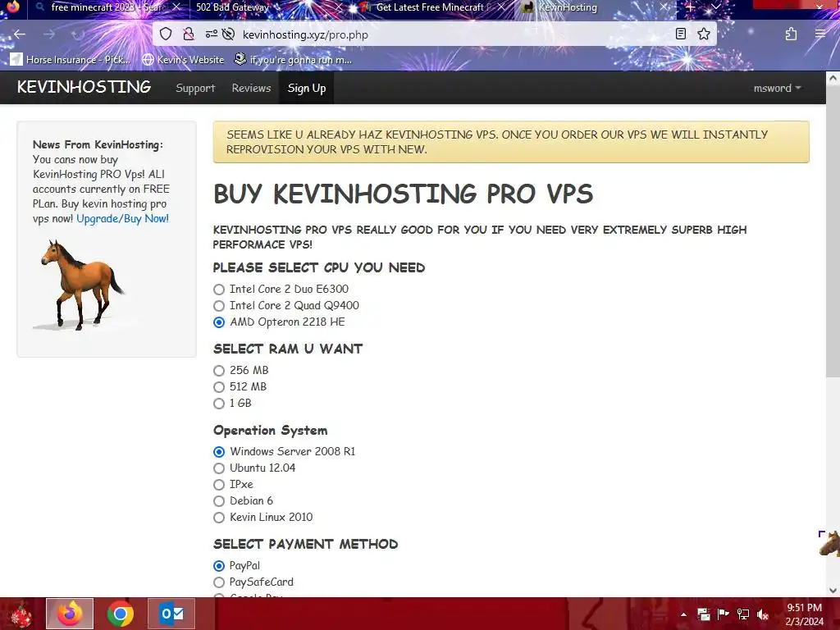
Task: Click the network tray icon
Action: [743, 614]
